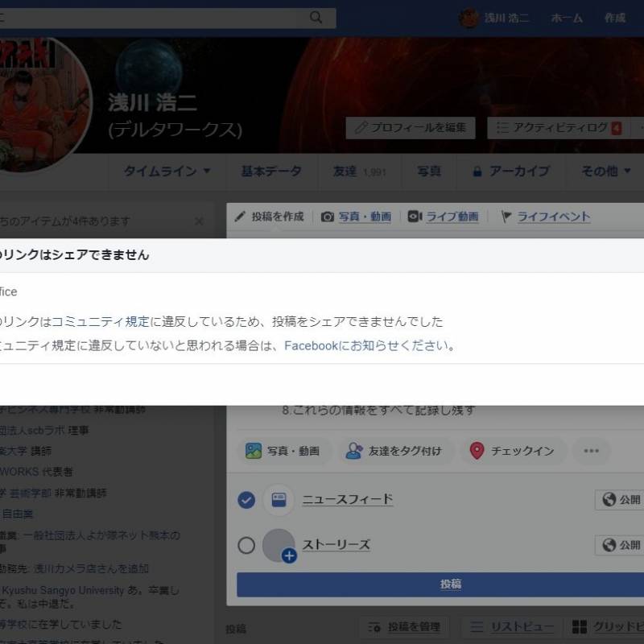Viewport: 644px width, 644px height.
Task: Expand the その他 dropdown
Action: [605, 171]
